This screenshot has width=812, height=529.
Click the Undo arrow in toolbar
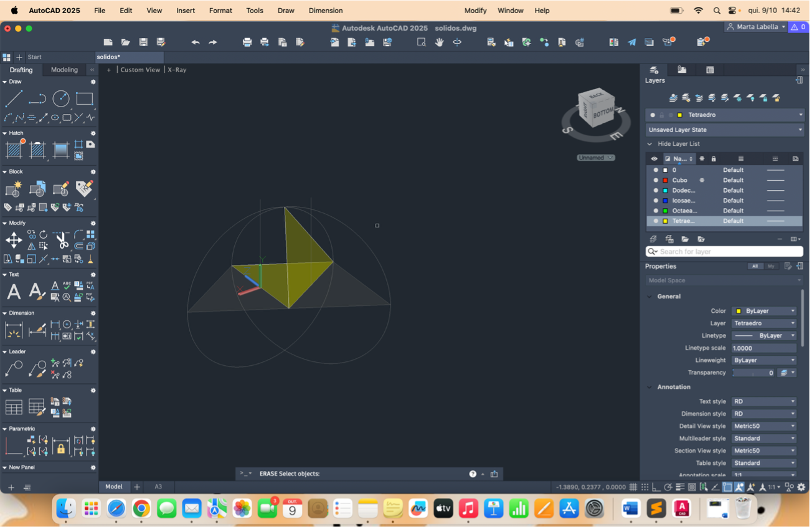tap(196, 42)
